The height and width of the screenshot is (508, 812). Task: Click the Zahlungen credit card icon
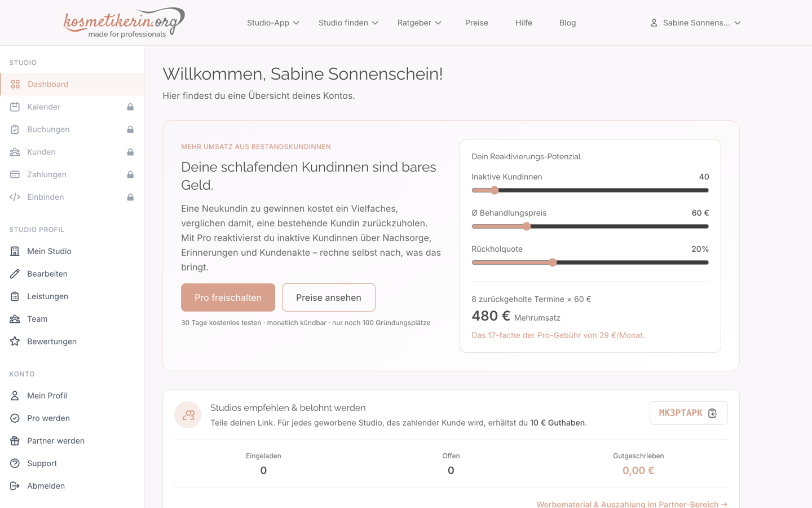pyautogui.click(x=15, y=174)
